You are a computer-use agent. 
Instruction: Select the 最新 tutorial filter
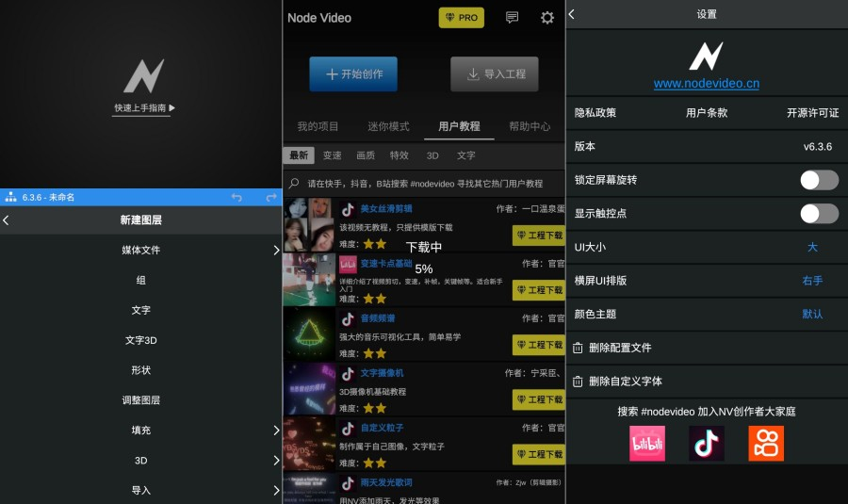tap(299, 155)
